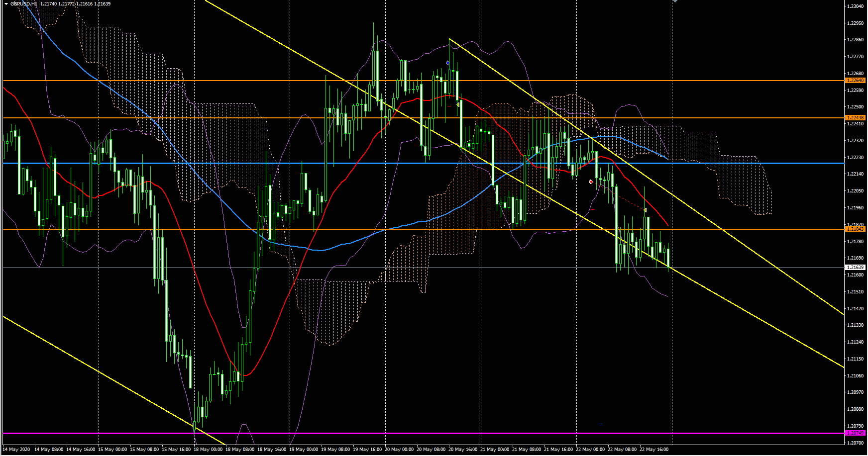This screenshot has width=868, height=456.
Task: Click the 1.22950 value on price scale
Action: tap(855, 23)
